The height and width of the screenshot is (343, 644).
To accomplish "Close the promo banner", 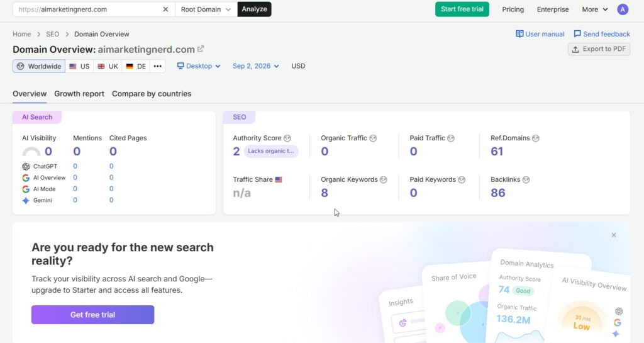I will point(614,235).
